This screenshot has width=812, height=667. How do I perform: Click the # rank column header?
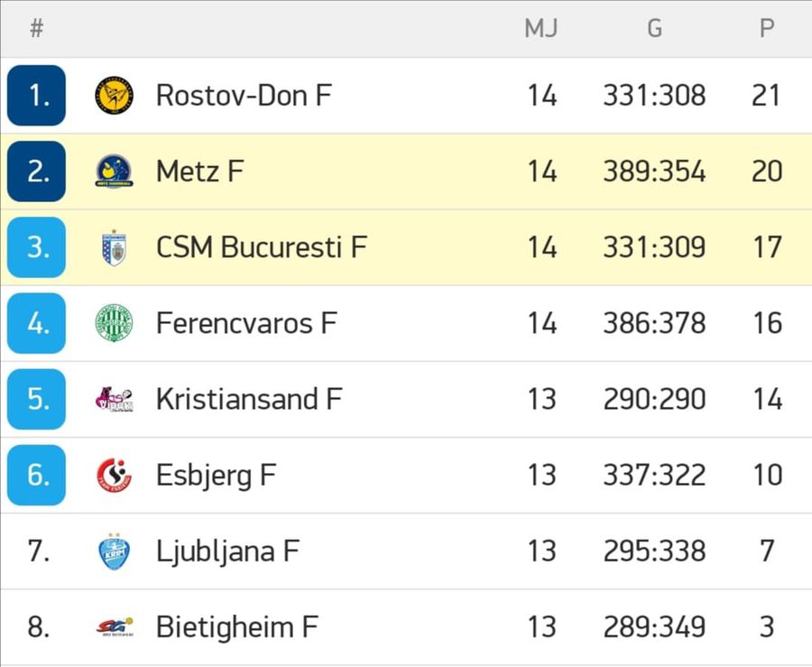(x=36, y=28)
